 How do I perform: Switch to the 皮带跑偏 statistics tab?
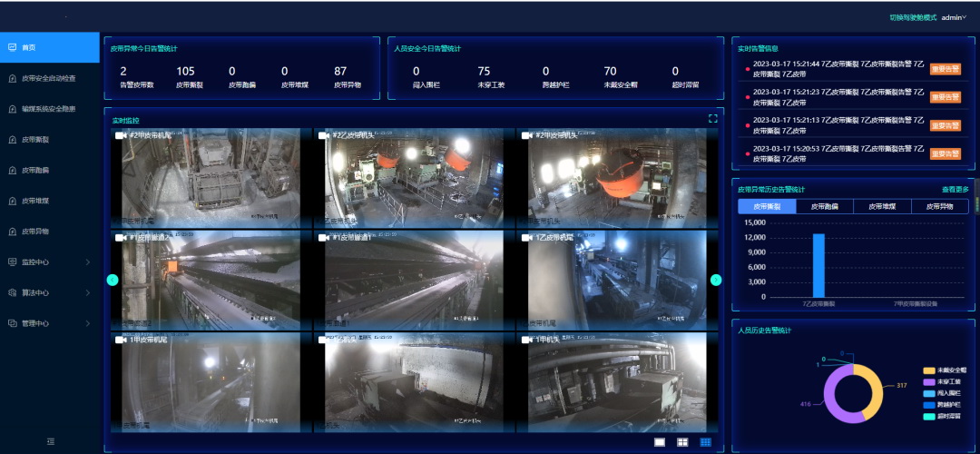coord(824,207)
